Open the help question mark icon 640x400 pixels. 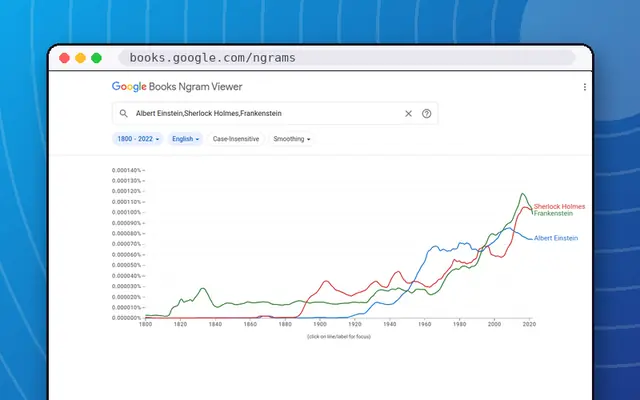point(427,114)
